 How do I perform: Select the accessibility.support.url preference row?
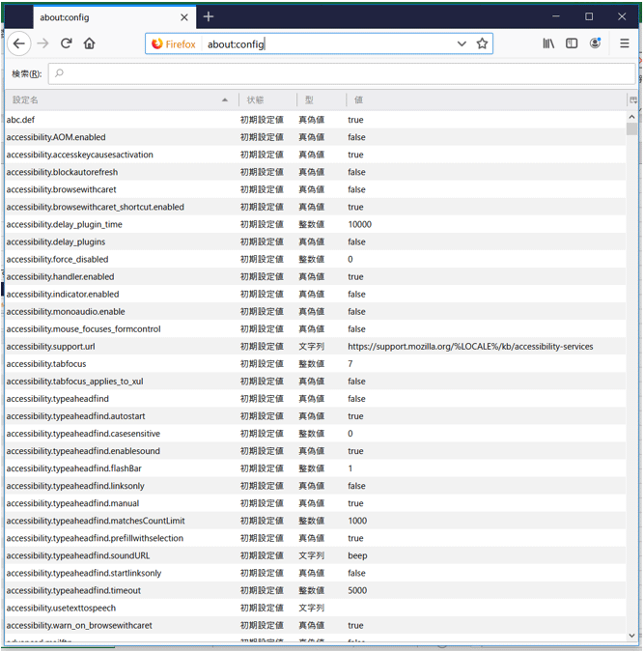click(290, 346)
